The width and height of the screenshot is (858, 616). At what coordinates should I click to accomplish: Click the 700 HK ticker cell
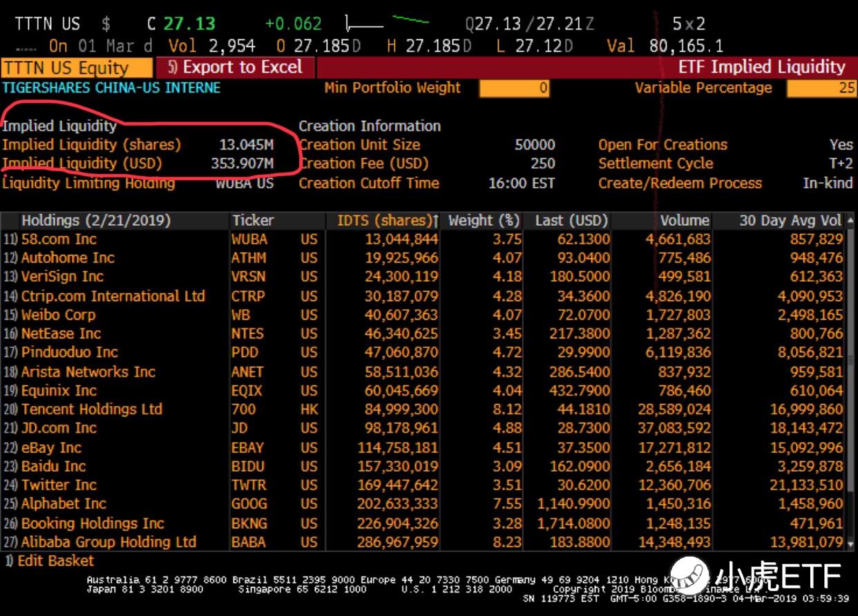[x=274, y=409]
